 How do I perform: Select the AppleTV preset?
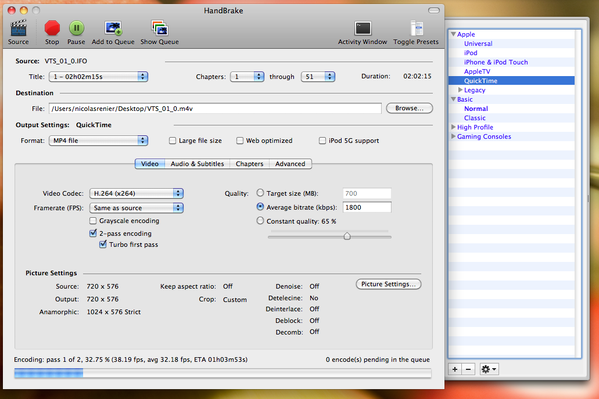[x=477, y=71]
